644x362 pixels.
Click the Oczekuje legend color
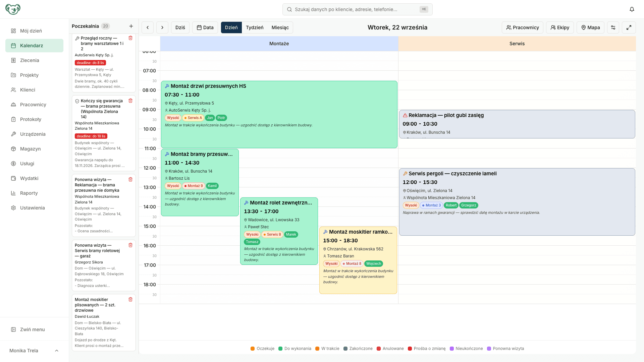click(x=253, y=349)
